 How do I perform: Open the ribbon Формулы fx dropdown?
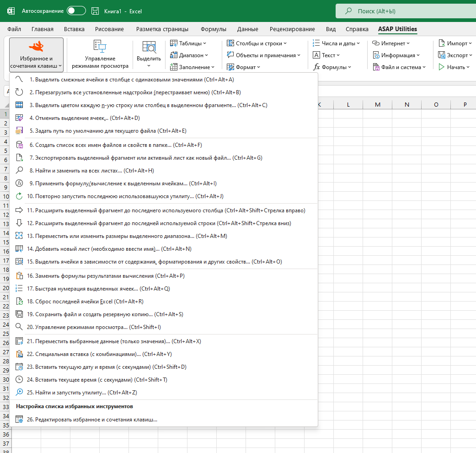pyautogui.click(x=332, y=67)
